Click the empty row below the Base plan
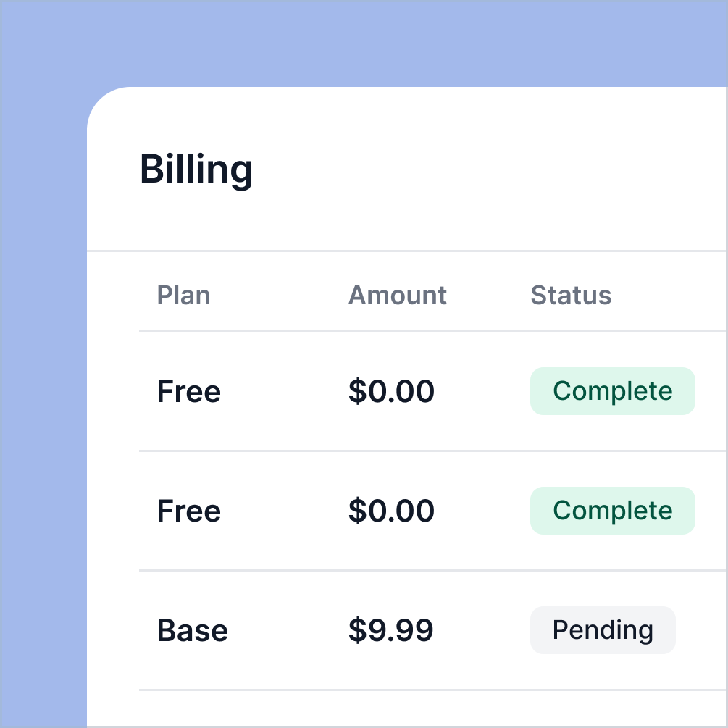 tap(406, 710)
